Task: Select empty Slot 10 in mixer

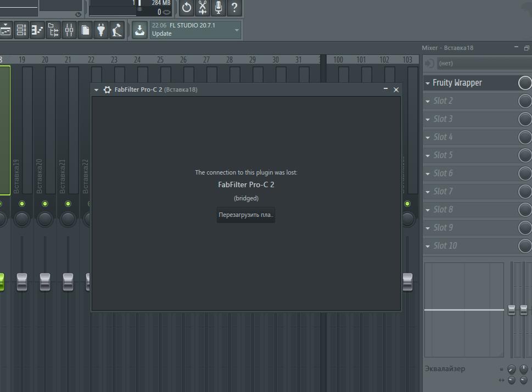Action: click(x=471, y=246)
